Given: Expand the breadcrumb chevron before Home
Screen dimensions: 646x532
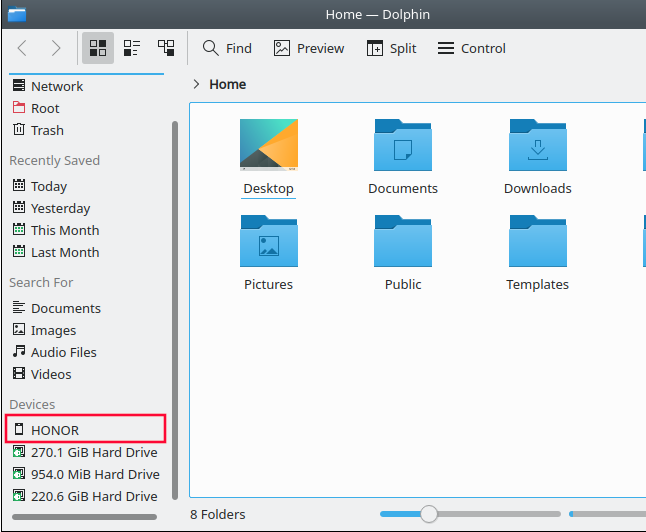Looking at the screenshot, I should click(x=196, y=84).
